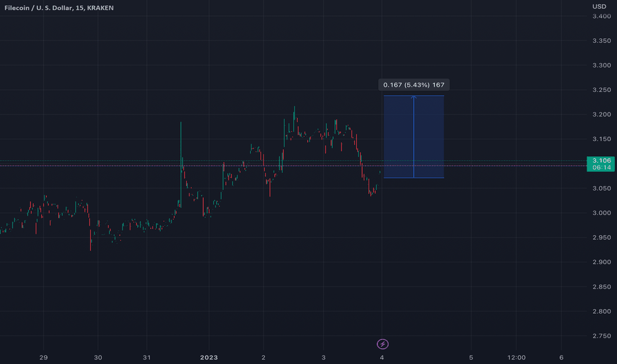Click the 2023 year label on time axis
The image size is (617, 364).
point(209,357)
